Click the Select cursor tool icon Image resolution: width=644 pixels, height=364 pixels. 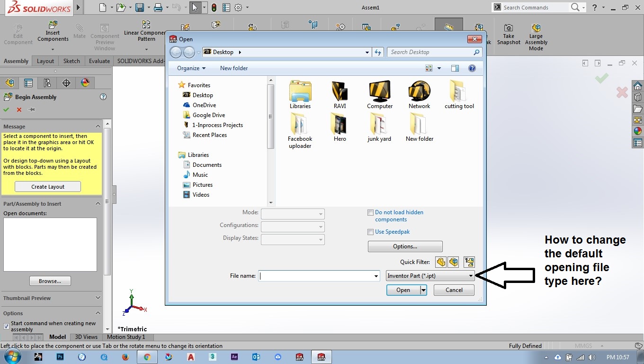point(195,8)
